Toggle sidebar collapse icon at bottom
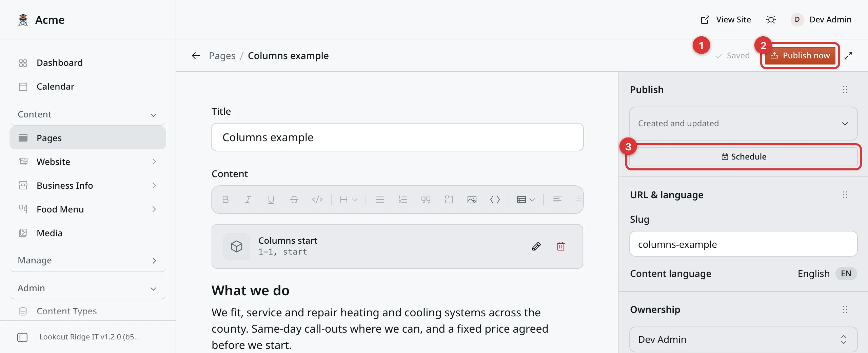Screen dimensions: 868x353 pos(22,337)
